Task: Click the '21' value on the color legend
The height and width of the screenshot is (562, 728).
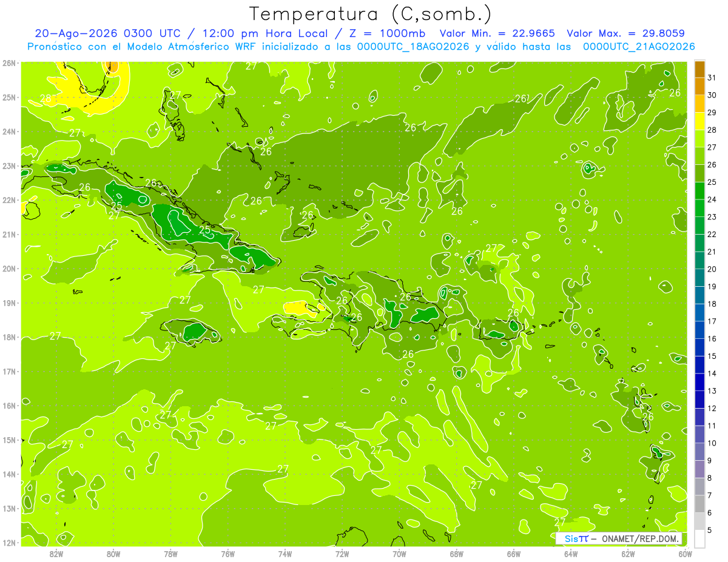Action: click(712, 252)
